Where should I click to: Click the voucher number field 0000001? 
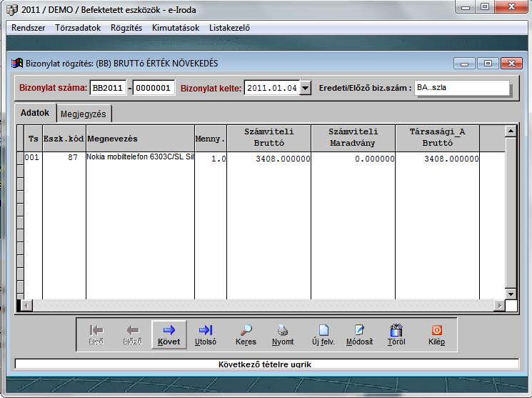(154, 88)
